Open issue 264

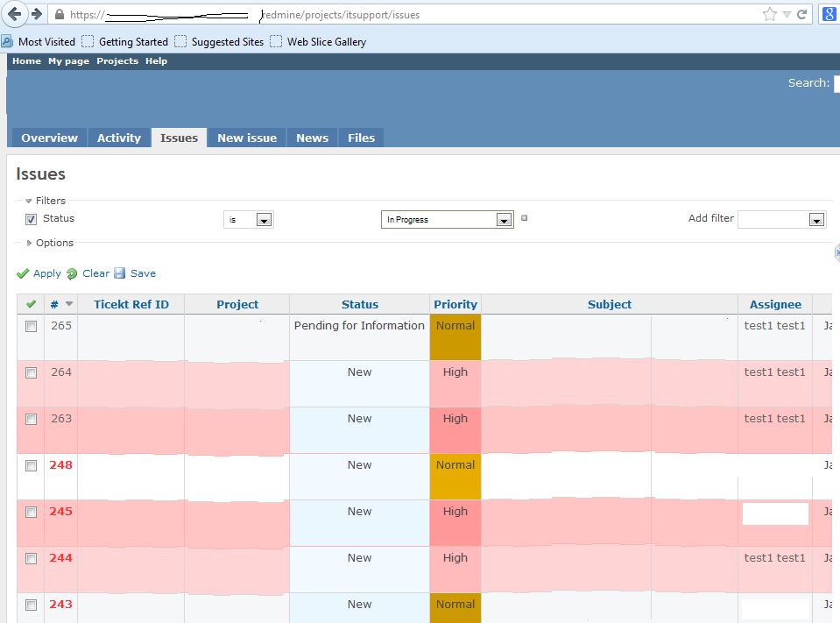61,372
